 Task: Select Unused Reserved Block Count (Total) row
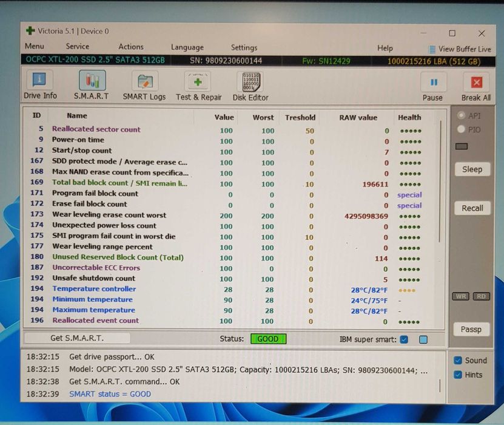pyautogui.click(x=230, y=257)
